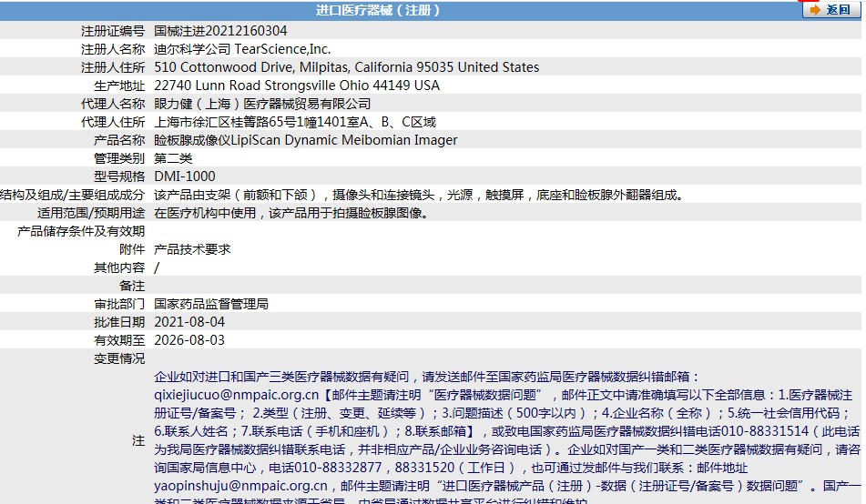Select info center phone 010-88332877
The height and width of the screenshot is (504, 866).
point(338,469)
